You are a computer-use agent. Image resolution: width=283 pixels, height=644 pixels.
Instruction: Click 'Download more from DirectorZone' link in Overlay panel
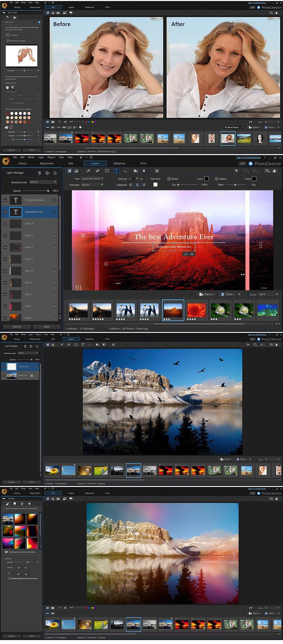[x=22, y=552]
